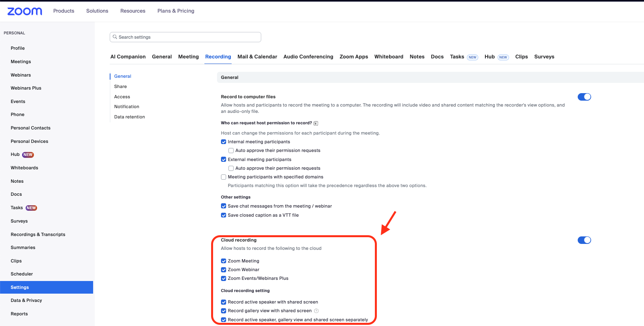The image size is (644, 326).
Task: Open the Solutions menu
Action: [97, 11]
